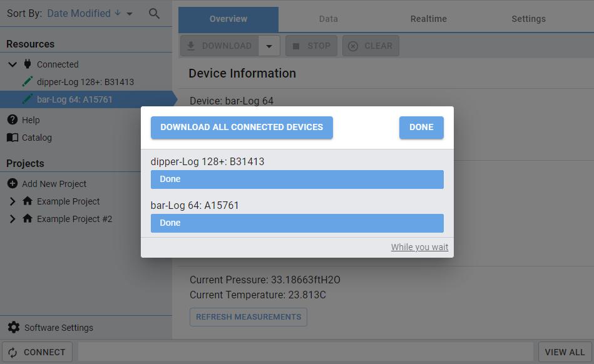Click the bar-Log 64: A15761 dialog label
This screenshot has height=364, width=594.
pyautogui.click(x=195, y=206)
